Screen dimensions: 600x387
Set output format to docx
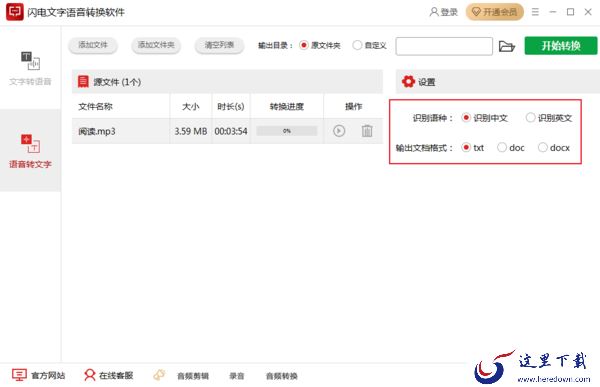554,148
